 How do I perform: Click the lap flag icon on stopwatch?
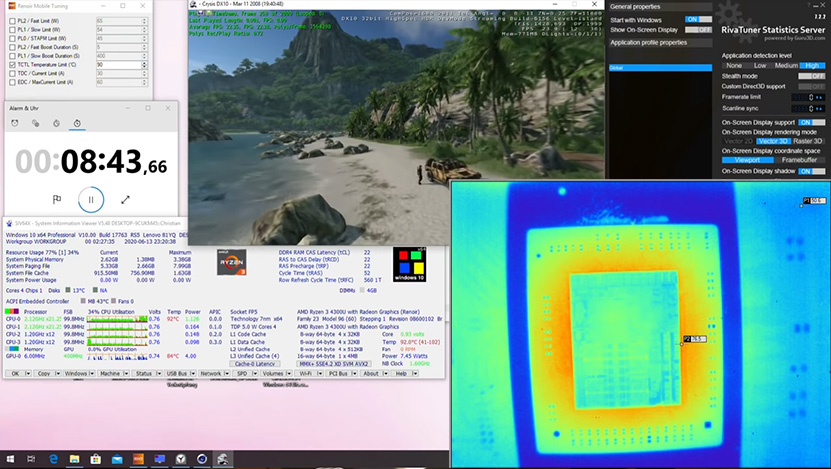click(x=57, y=199)
